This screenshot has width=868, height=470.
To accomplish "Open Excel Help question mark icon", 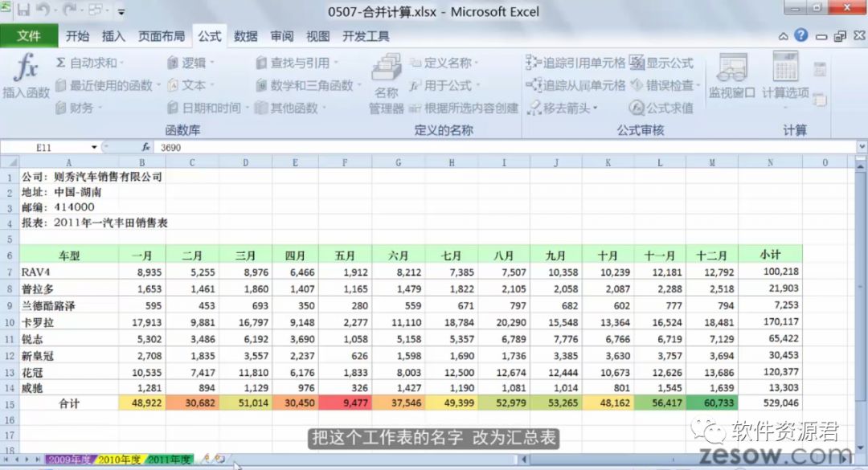I will click(800, 35).
